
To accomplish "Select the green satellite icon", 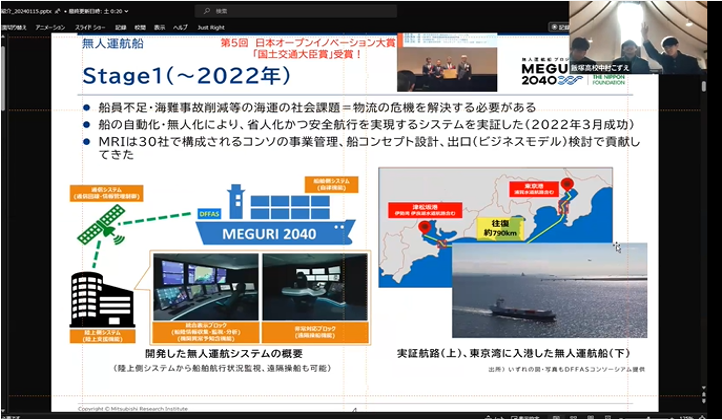I will (x=102, y=225).
